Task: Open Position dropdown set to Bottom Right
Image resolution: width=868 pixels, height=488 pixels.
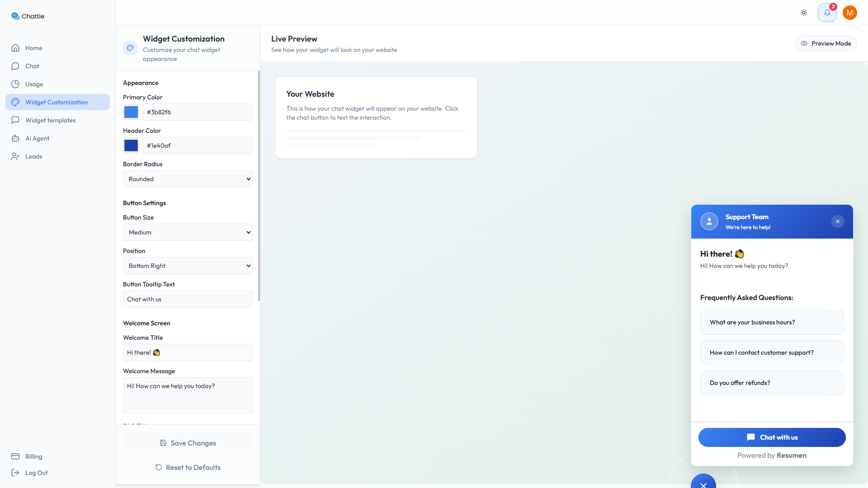Action: [x=188, y=266]
